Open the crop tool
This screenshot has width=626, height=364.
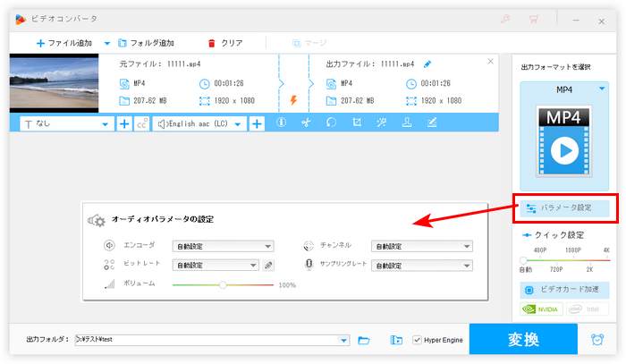point(357,123)
